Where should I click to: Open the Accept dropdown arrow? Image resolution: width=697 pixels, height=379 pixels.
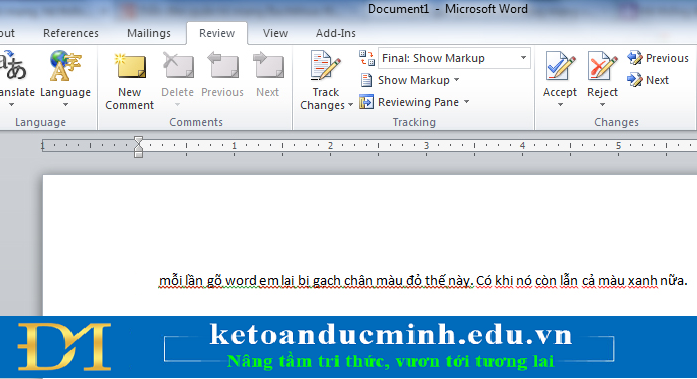coord(560,104)
